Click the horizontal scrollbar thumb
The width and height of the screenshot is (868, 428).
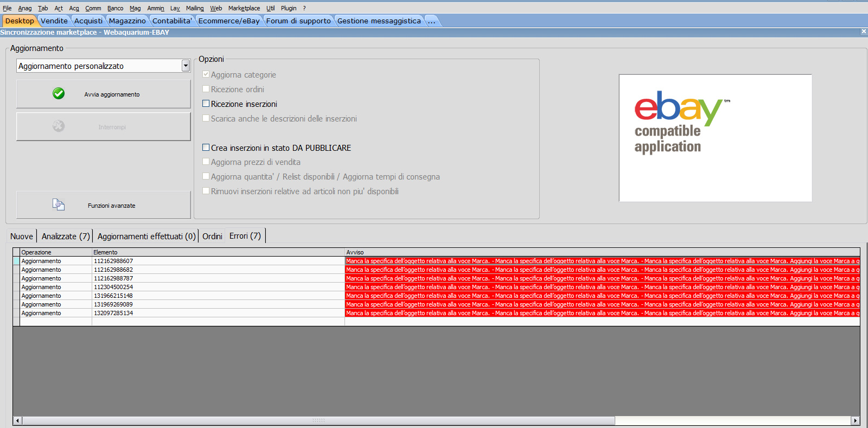coord(318,420)
